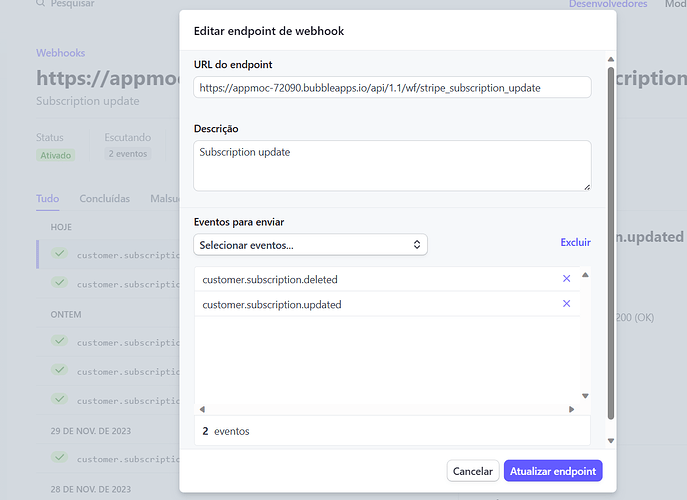Viewport: 687px width, 500px height.
Task: Click the search magnifier icon
Action: (40, 4)
